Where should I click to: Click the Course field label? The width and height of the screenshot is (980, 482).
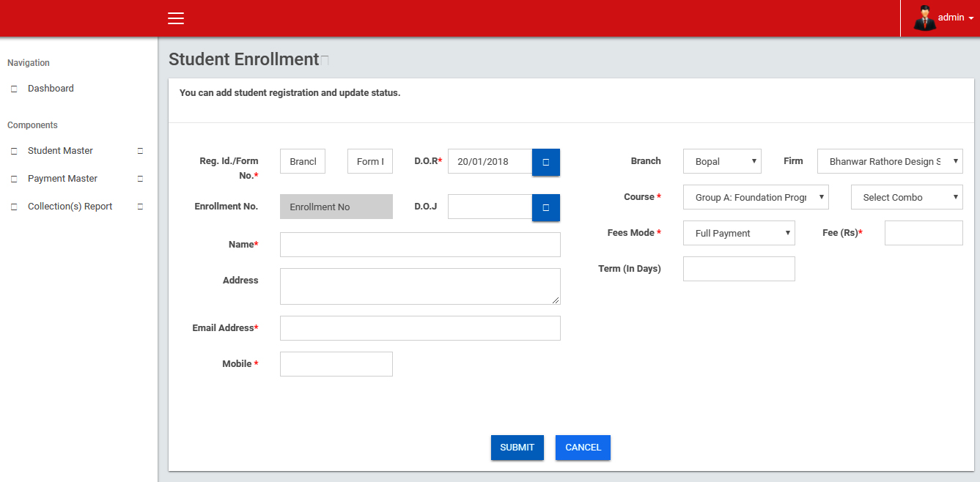[642, 197]
